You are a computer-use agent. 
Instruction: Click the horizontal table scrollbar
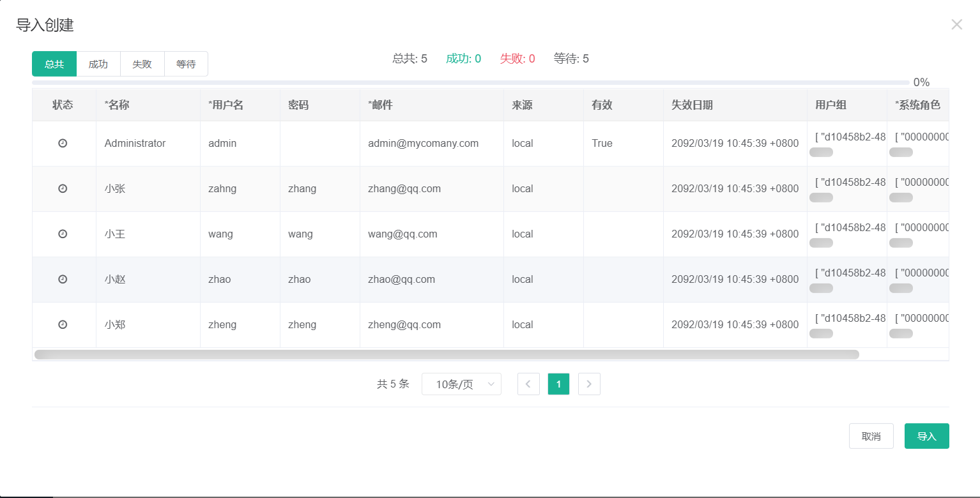click(x=446, y=354)
